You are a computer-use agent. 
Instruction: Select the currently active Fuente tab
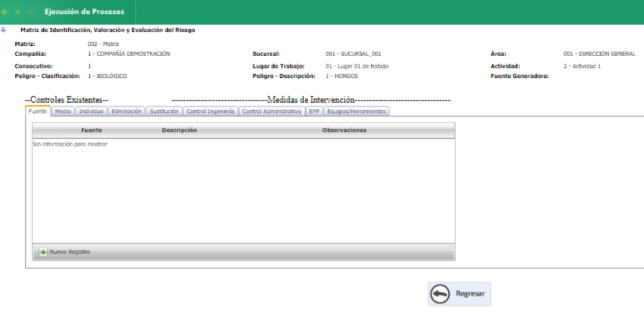click(37, 111)
